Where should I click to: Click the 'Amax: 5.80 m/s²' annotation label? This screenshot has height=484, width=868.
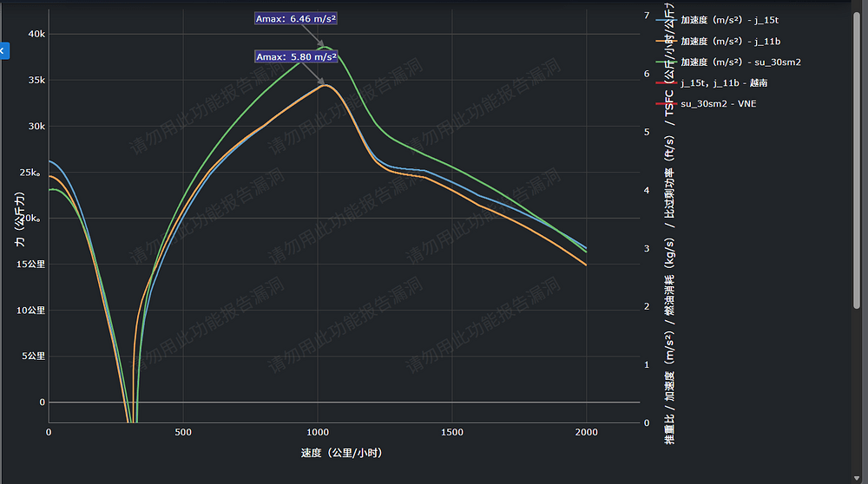295,56
